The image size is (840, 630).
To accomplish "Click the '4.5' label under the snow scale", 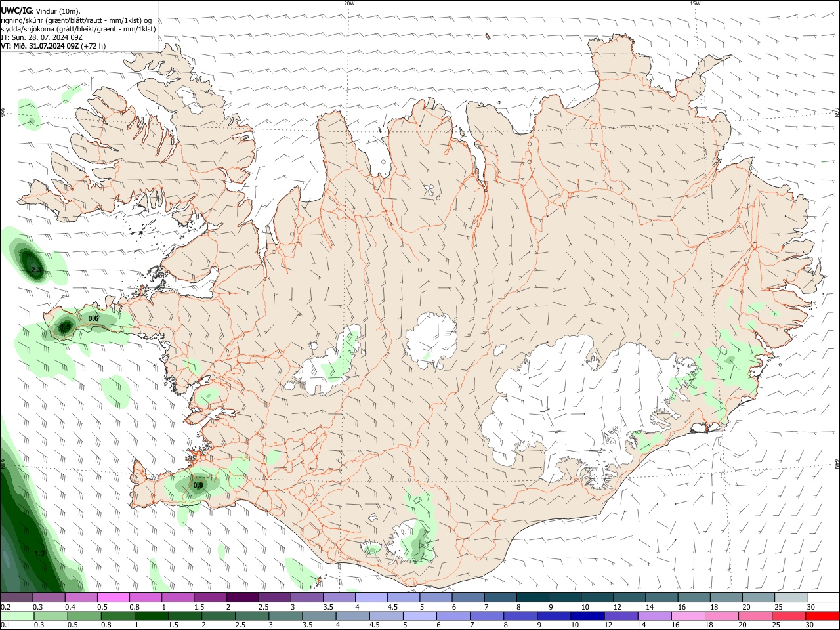I will (392, 607).
